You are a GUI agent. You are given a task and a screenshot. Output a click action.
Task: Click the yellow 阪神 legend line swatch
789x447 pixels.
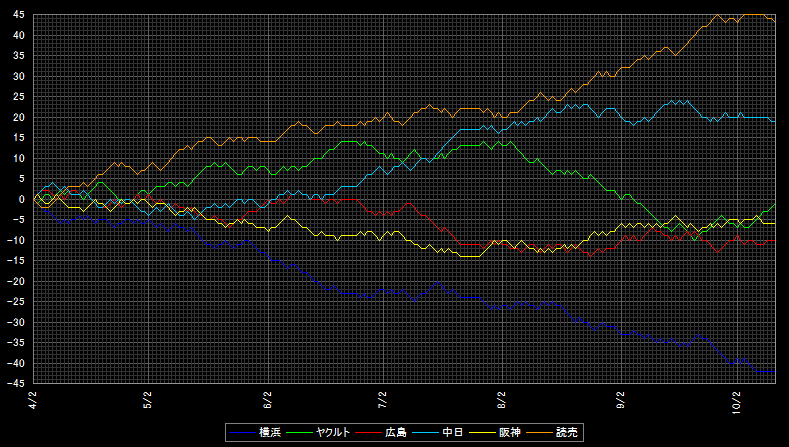click(482, 432)
